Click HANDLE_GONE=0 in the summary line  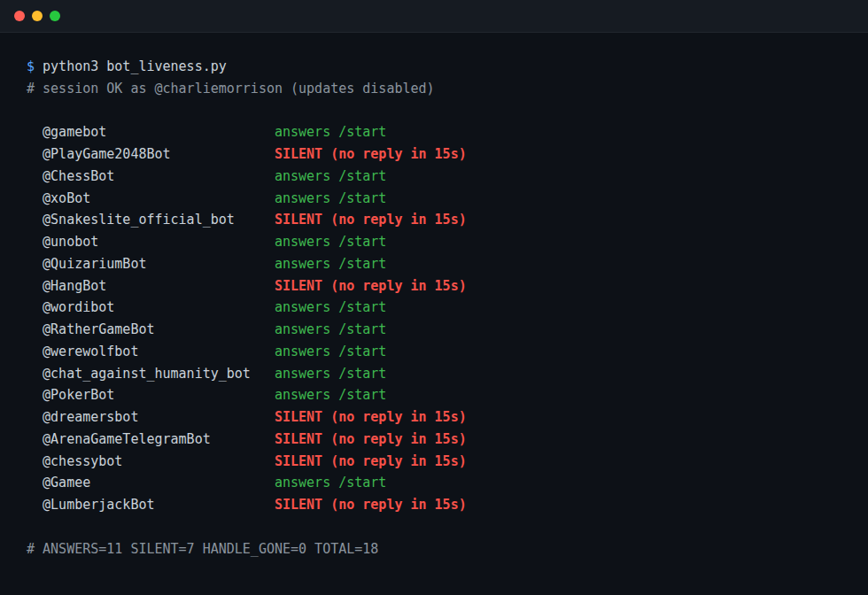pyautogui.click(x=254, y=549)
